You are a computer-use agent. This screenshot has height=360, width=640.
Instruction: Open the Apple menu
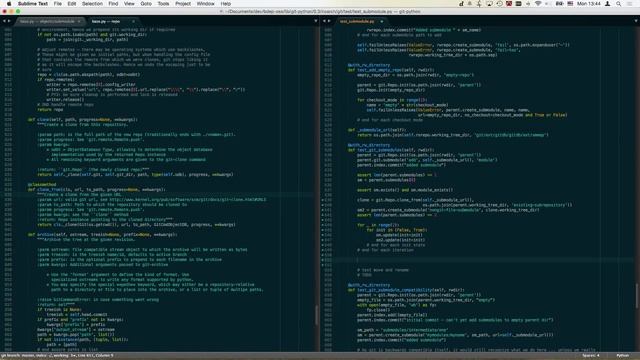point(9,4)
